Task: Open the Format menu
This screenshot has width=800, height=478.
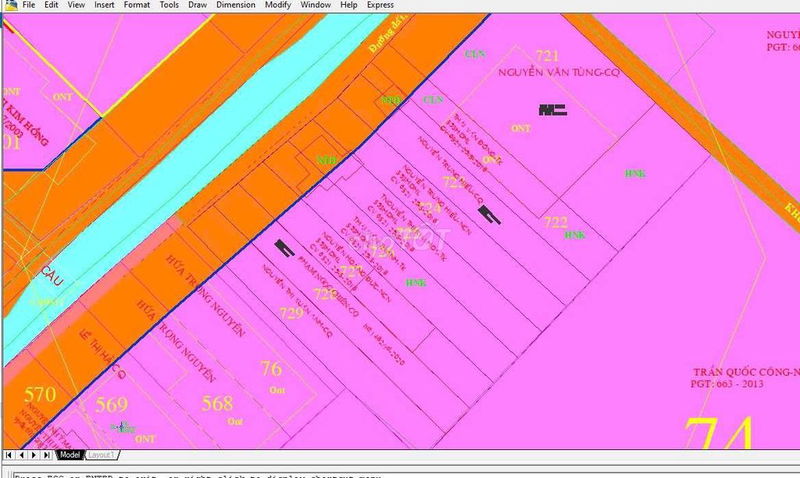Action: point(137,5)
